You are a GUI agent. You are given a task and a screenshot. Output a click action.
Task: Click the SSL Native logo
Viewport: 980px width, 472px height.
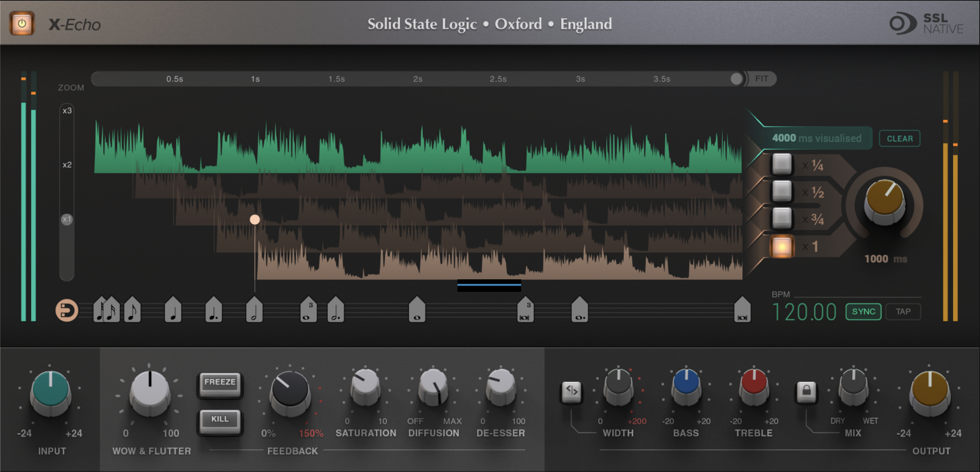(x=925, y=23)
